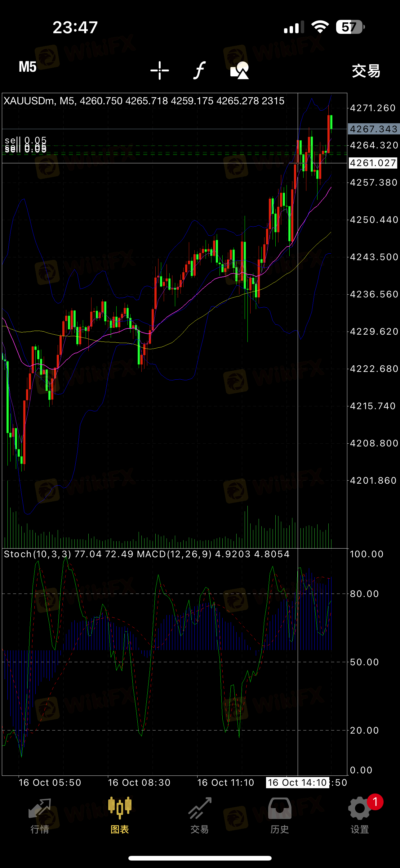Tap the 23:47 clock in status bar

tap(75, 27)
